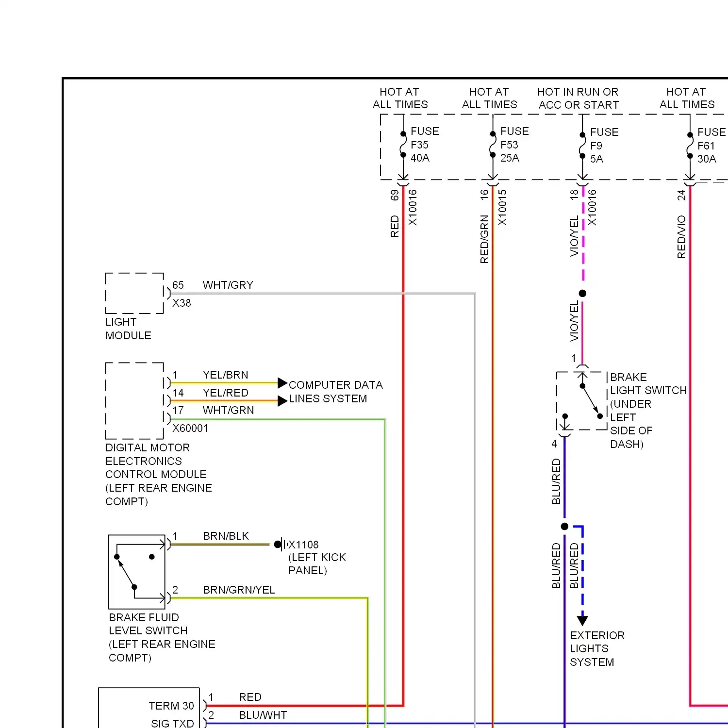Click the BLU/RED wire splice dot
Viewport: 728px width, 728px height.
[564, 526]
